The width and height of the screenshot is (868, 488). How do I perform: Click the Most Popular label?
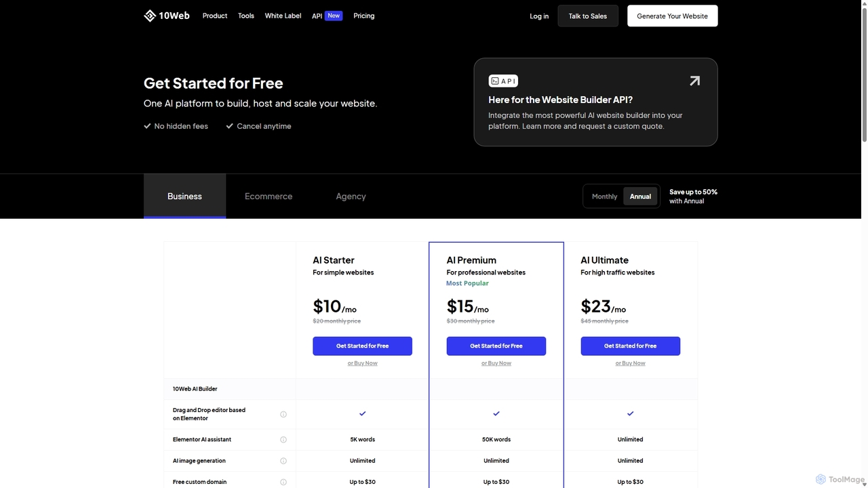pos(467,283)
